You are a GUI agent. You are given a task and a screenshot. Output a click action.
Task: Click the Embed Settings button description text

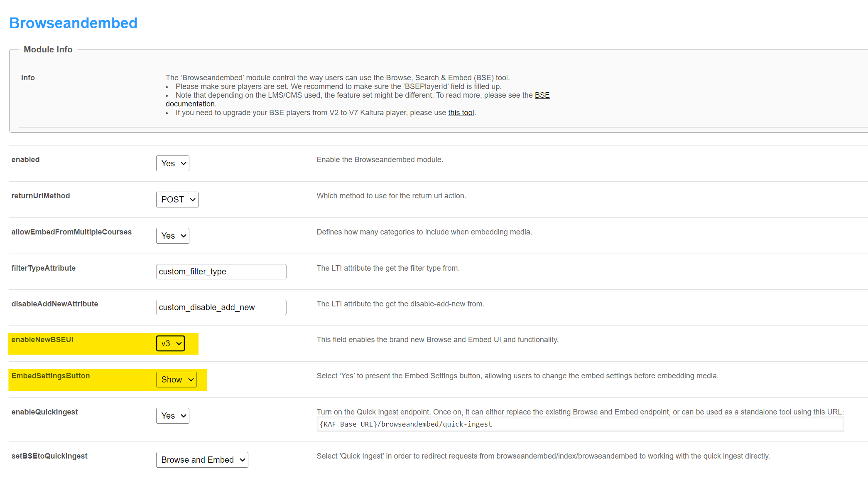point(517,376)
